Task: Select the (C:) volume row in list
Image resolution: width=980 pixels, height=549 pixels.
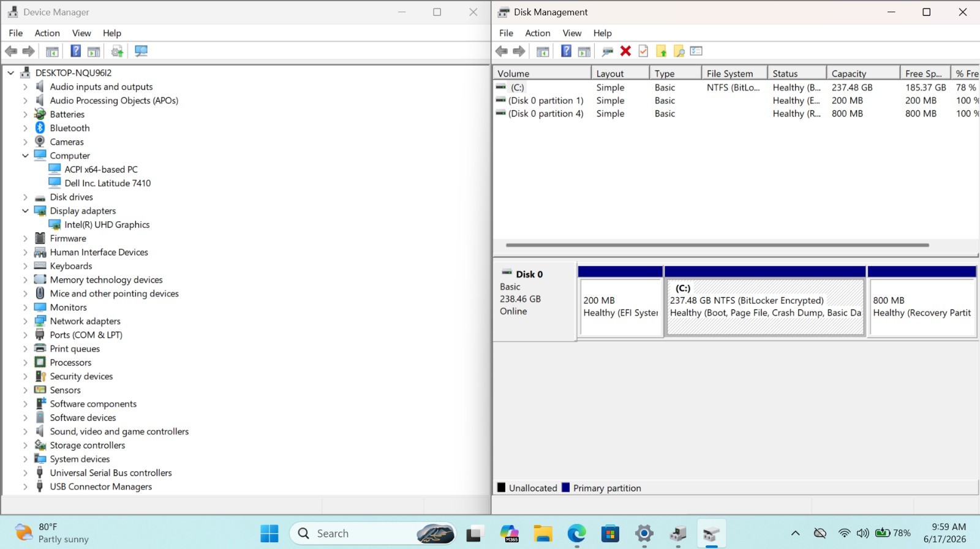Action: click(737, 88)
